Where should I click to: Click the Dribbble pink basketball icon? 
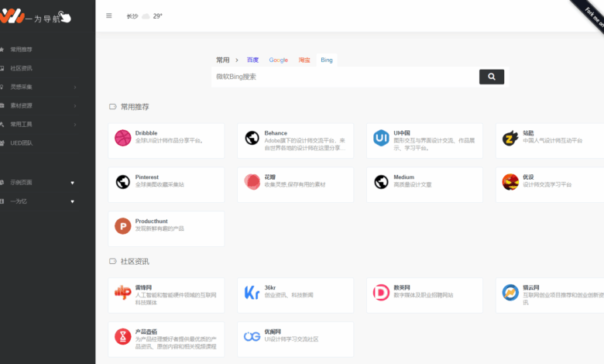point(122,138)
